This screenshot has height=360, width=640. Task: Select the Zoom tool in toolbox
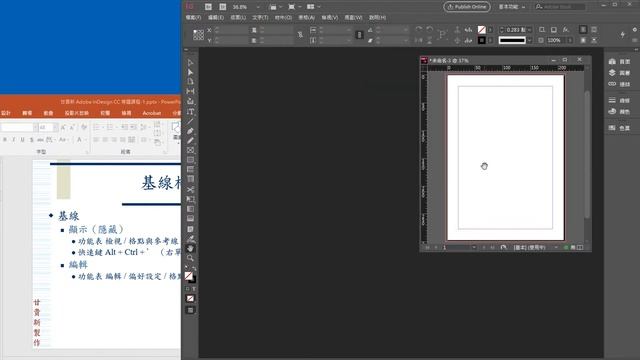pyautogui.click(x=190, y=258)
